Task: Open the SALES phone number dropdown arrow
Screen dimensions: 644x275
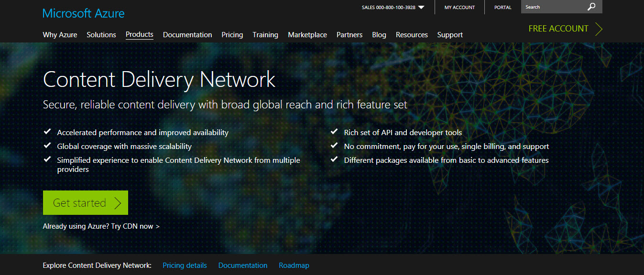Action: (x=421, y=7)
